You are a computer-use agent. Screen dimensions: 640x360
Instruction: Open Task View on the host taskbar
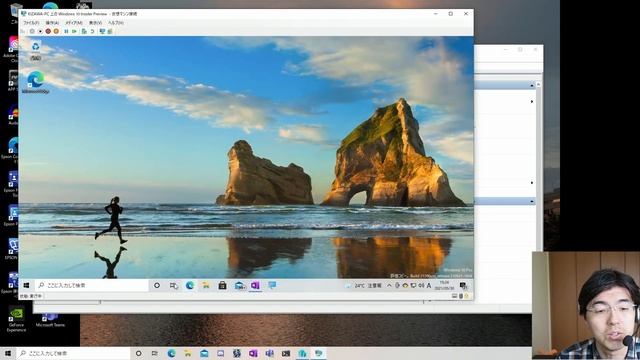[x=155, y=353]
